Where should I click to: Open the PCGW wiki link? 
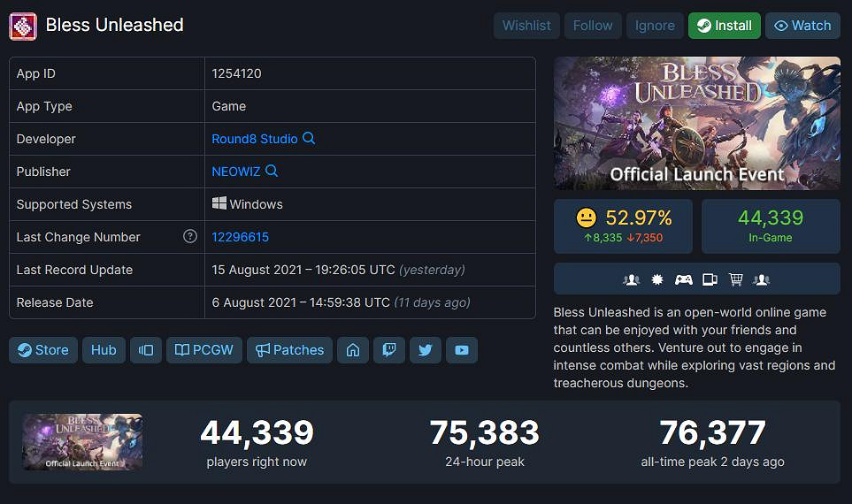(x=204, y=350)
